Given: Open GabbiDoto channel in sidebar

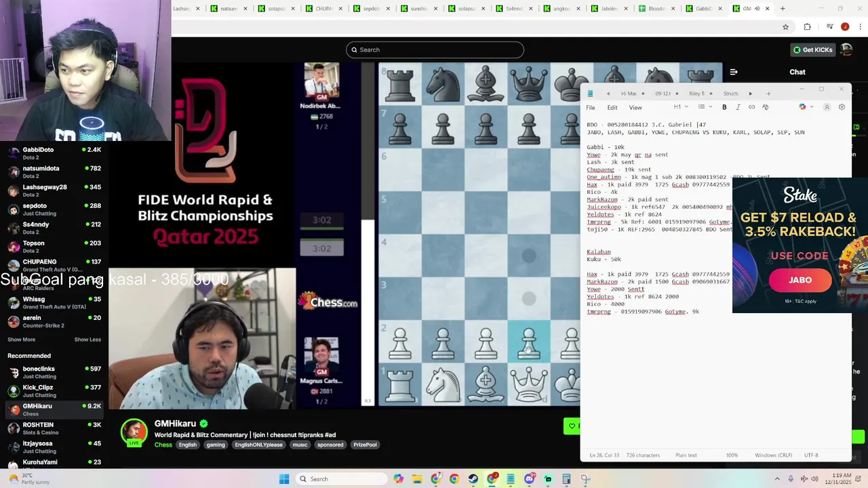Looking at the screenshot, I should (x=54, y=153).
